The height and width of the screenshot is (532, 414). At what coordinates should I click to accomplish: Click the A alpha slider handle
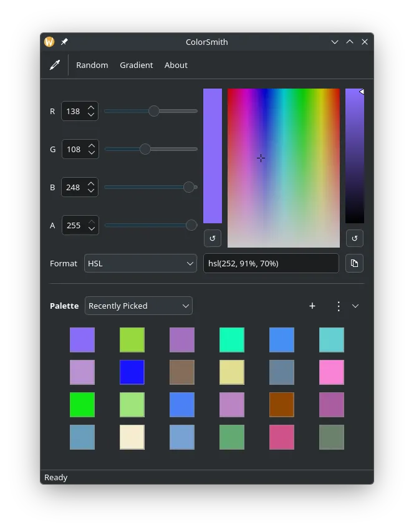(x=191, y=225)
